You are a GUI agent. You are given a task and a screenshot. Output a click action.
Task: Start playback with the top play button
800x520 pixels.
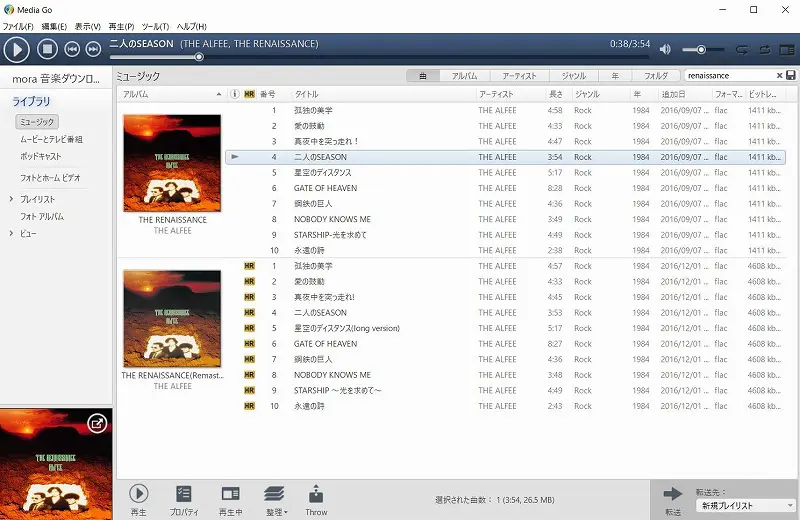17,49
